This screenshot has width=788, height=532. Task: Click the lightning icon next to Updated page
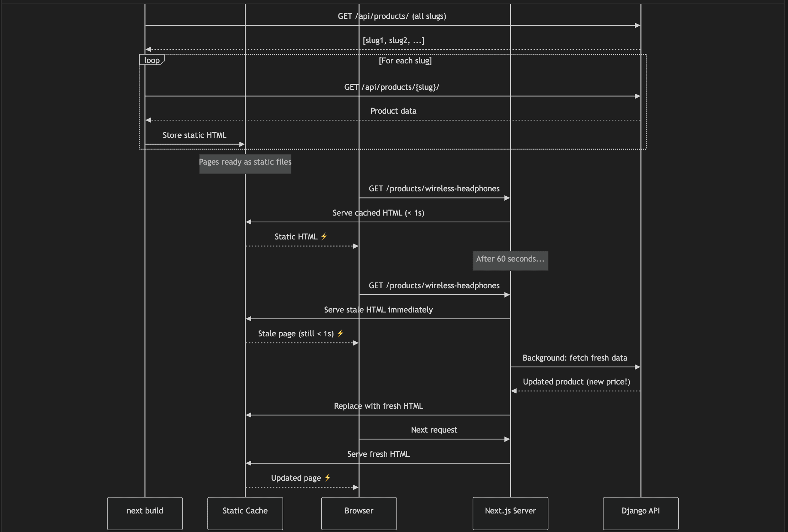[x=327, y=477]
